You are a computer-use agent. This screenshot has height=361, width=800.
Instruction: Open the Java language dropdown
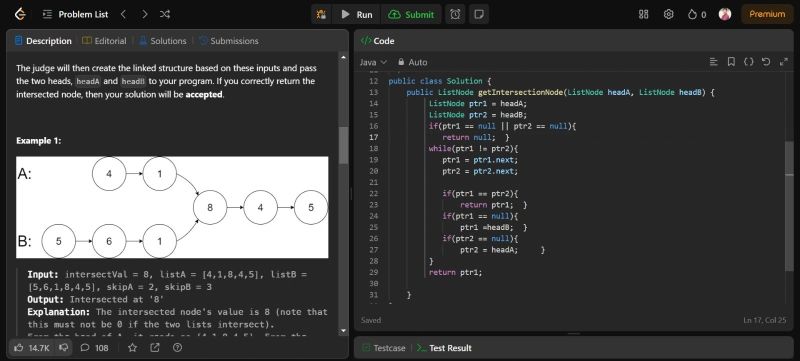tap(373, 62)
